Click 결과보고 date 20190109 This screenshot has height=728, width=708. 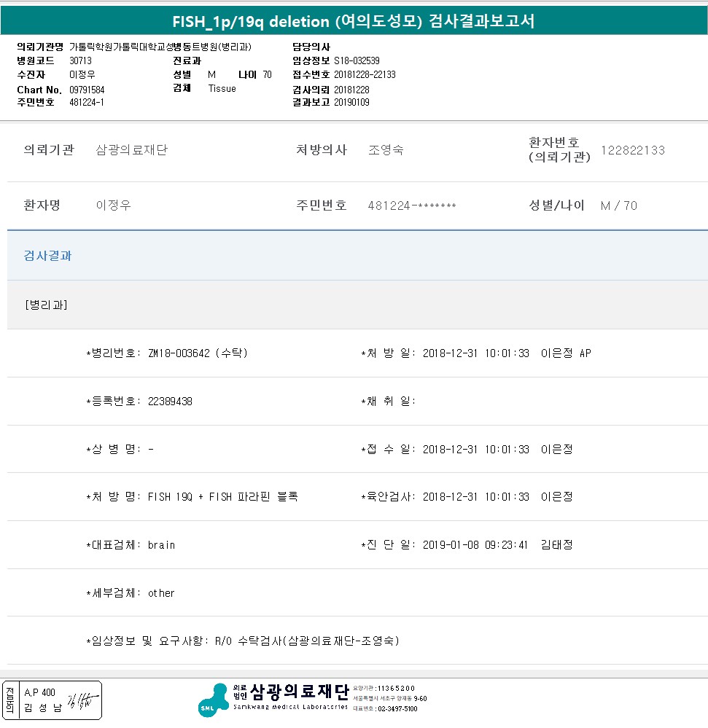point(351,102)
